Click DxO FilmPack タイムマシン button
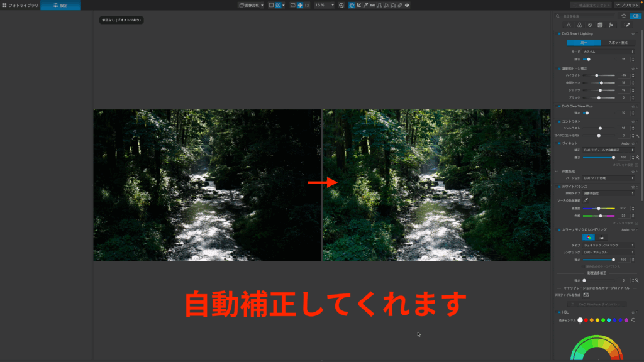The image size is (644, 362). pos(597,305)
